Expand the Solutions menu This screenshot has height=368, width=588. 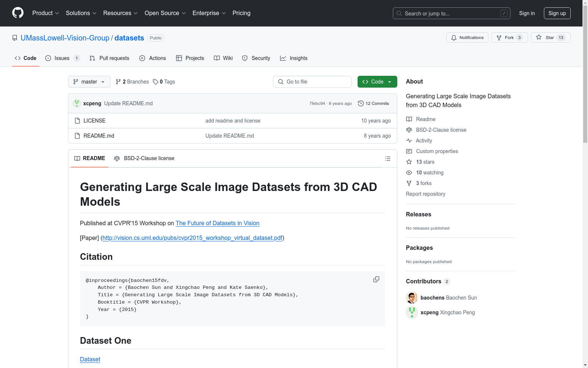pyautogui.click(x=81, y=13)
